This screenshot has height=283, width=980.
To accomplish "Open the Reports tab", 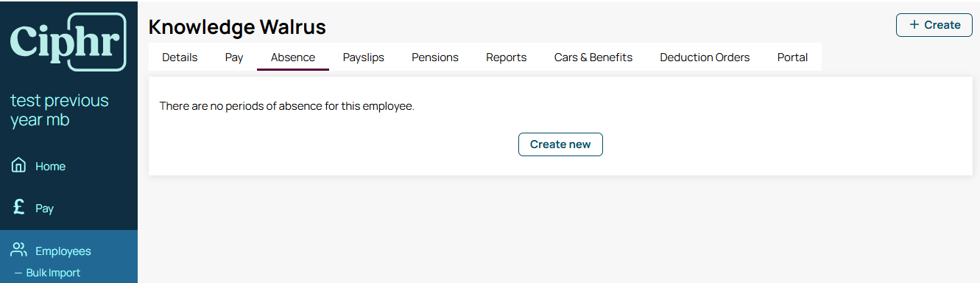I will (x=507, y=57).
